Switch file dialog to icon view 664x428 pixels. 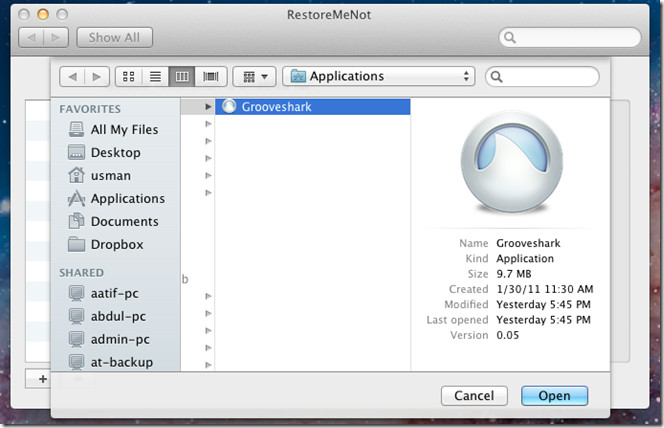point(129,77)
